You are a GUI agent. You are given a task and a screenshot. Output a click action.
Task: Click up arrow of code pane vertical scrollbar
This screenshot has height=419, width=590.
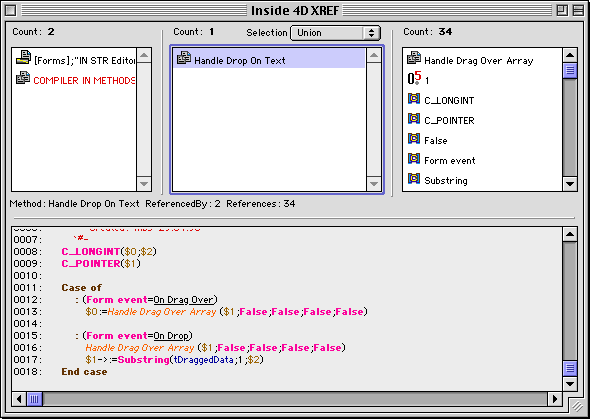tap(570, 234)
